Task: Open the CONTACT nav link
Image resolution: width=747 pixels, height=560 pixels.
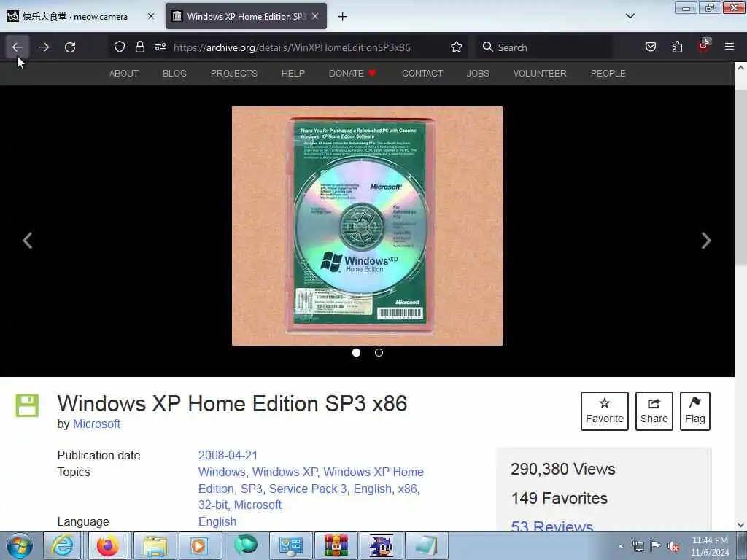Action: [x=422, y=74]
